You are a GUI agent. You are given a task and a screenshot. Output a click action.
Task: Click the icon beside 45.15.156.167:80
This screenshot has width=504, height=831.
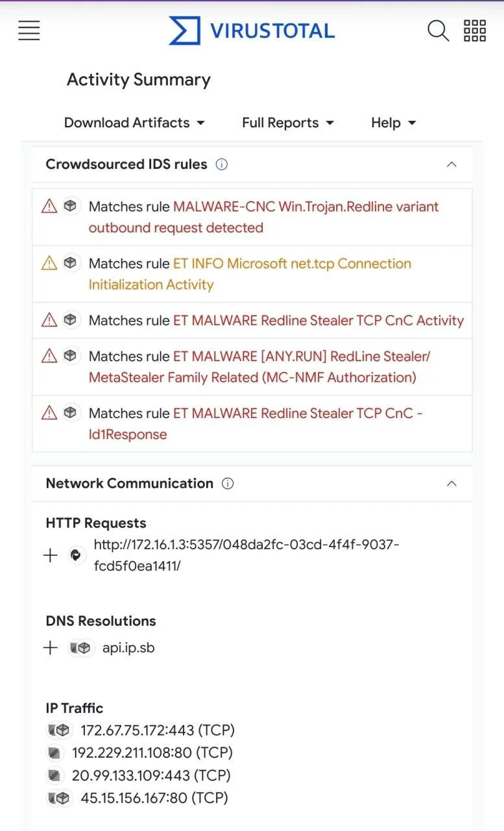(59, 798)
